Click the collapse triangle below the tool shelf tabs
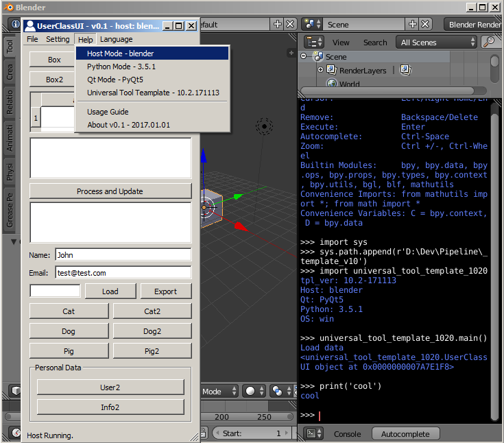The width and height of the screenshot is (504, 443). (x=14, y=241)
